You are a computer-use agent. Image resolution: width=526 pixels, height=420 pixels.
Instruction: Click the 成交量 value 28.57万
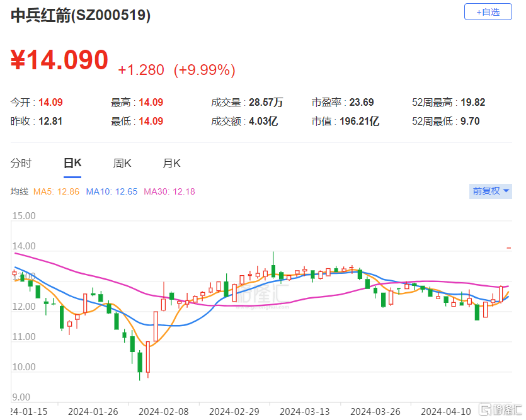[x=266, y=102]
